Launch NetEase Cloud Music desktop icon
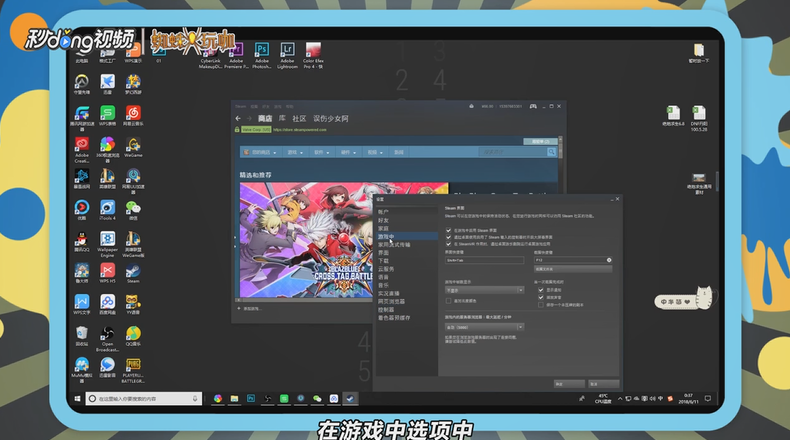790x440 pixels. click(x=133, y=115)
